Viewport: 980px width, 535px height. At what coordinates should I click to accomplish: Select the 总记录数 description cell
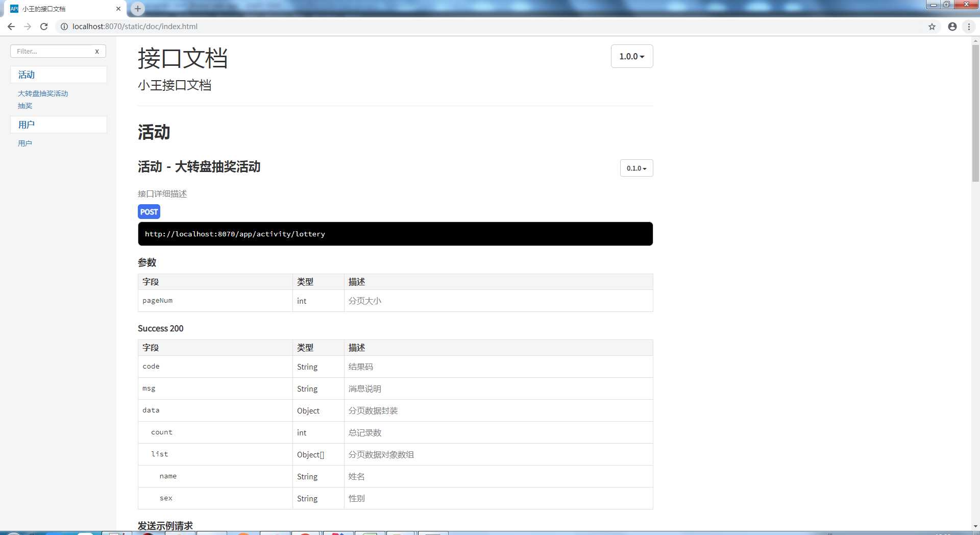498,432
